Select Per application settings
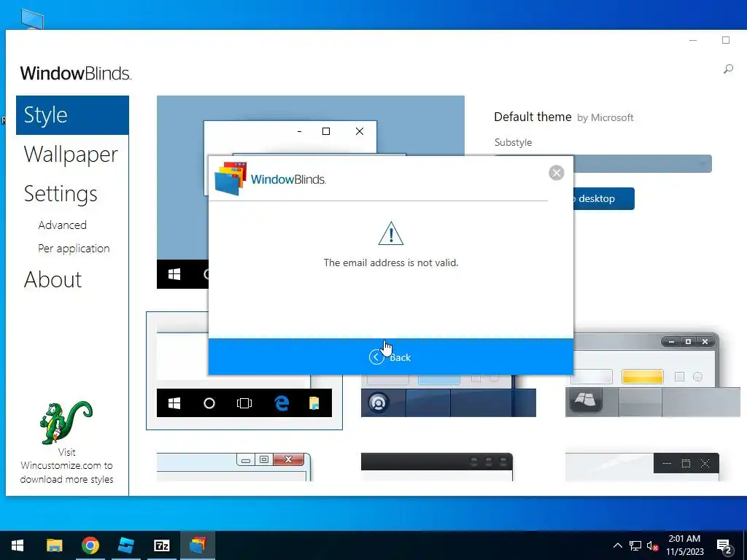This screenshot has height=560, width=747. [74, 249]
